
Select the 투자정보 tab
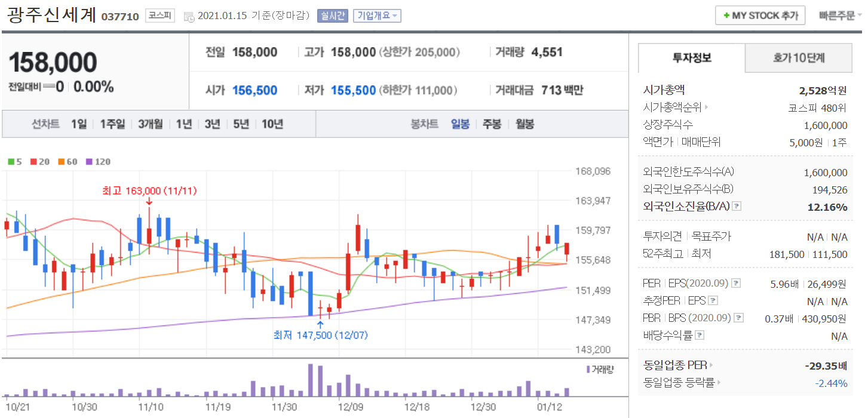click(692, 58)
